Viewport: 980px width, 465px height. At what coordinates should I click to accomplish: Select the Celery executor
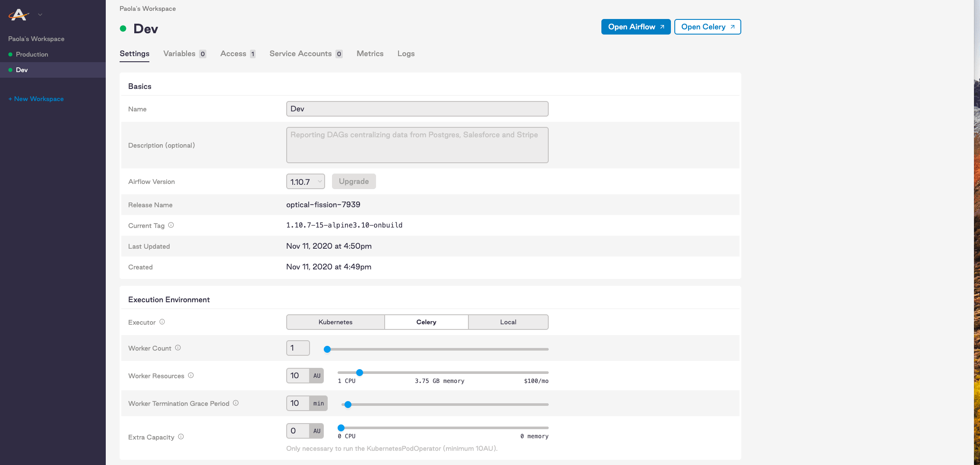point(426,322)
